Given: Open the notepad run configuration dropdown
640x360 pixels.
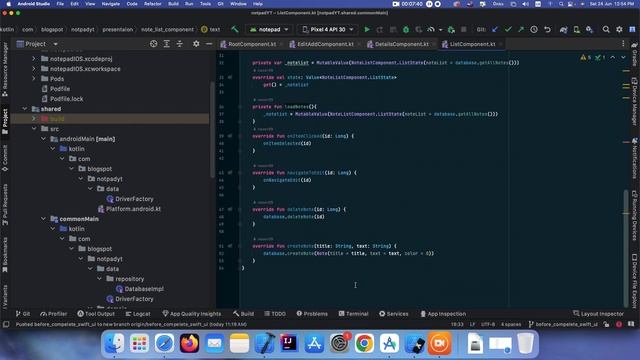Looking at the screenshot, I should click(269, 29).
